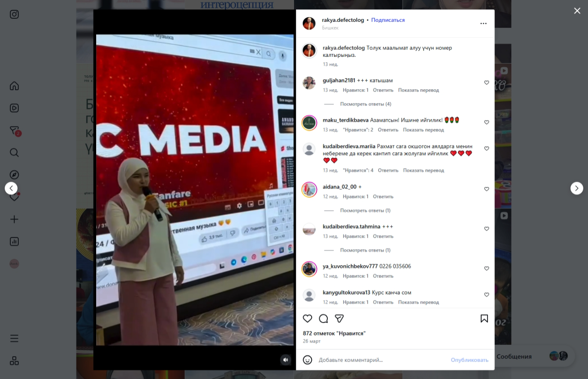
Task: Go to the next post
Action: click(x=577, y=188)
